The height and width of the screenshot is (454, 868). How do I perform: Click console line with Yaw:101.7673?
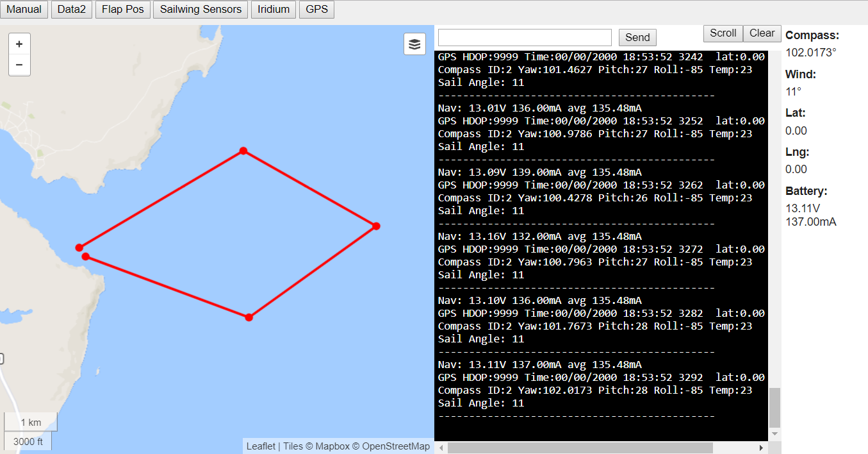pos(595,326)
